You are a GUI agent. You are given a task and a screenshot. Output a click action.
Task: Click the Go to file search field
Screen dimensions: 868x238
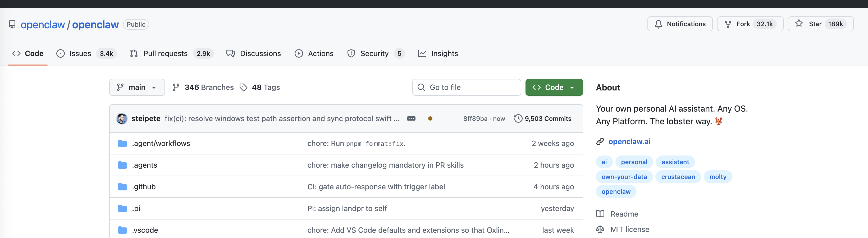click(466, 87)
